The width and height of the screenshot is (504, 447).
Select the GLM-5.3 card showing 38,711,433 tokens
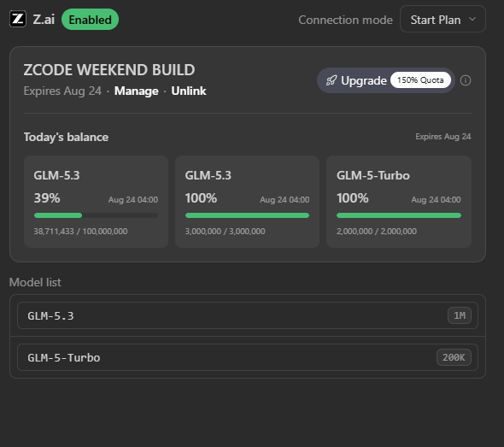pos(97,202)
